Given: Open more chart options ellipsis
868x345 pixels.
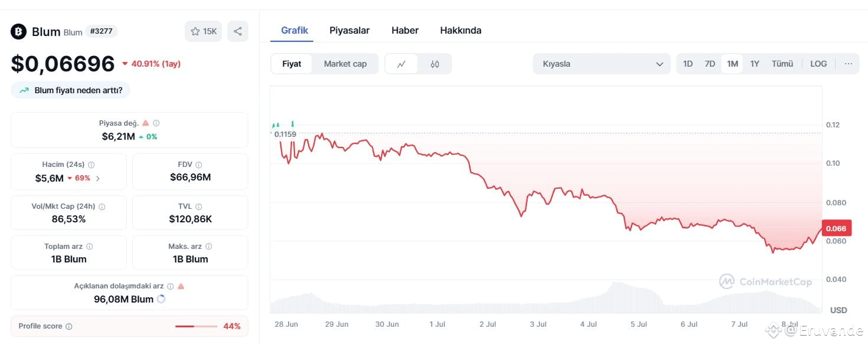Looking at the screenshot, I should pos(848,64).
